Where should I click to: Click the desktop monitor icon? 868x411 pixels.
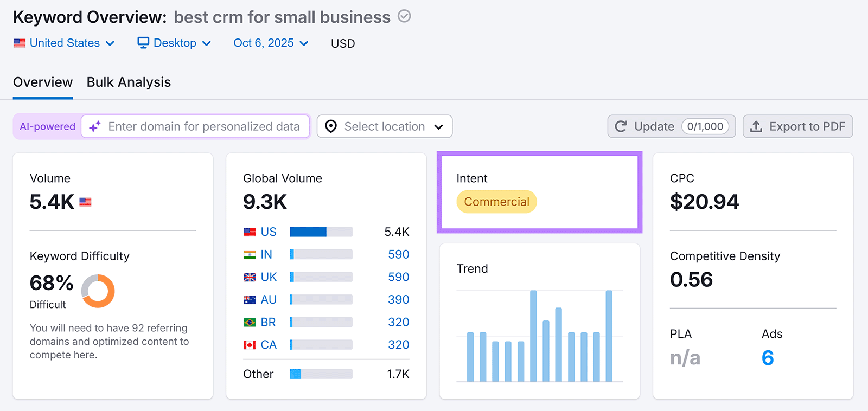(x=143, y=43)
